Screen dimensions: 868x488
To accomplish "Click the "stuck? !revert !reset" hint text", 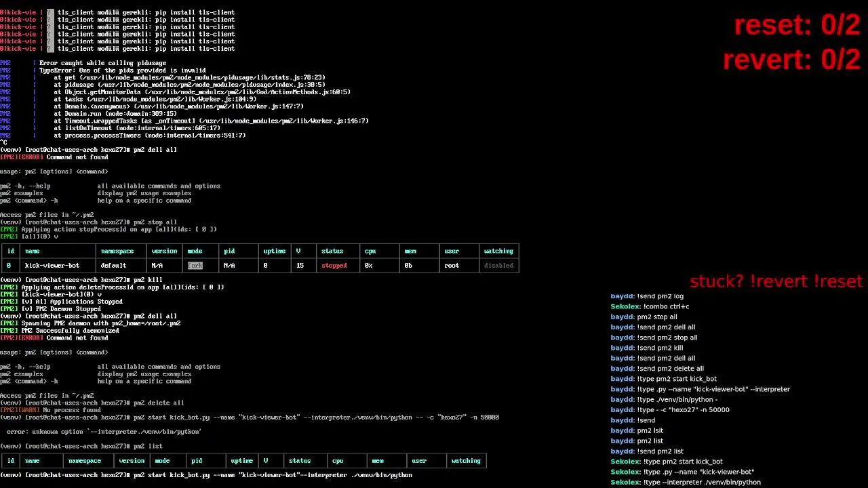I will pos(776,281).
